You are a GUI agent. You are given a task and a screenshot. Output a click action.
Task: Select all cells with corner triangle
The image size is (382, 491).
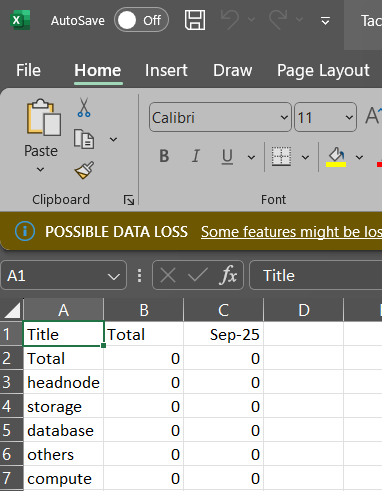click(x=12, y=310)
